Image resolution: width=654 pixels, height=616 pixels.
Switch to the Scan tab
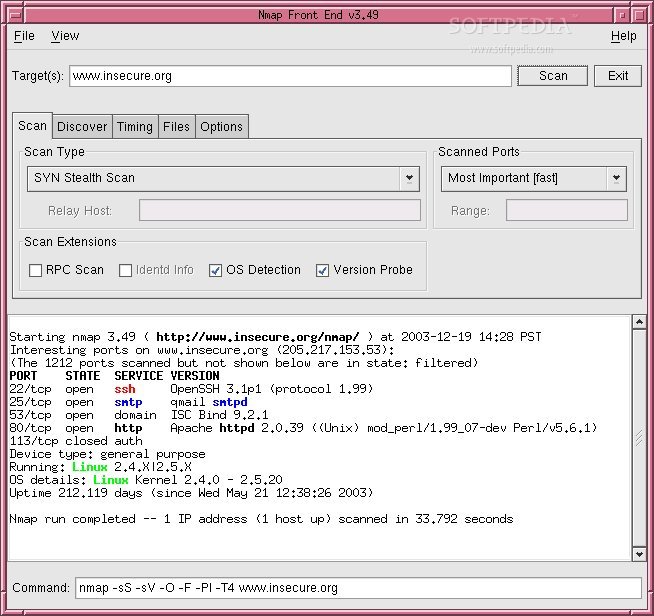click(32, 126)
